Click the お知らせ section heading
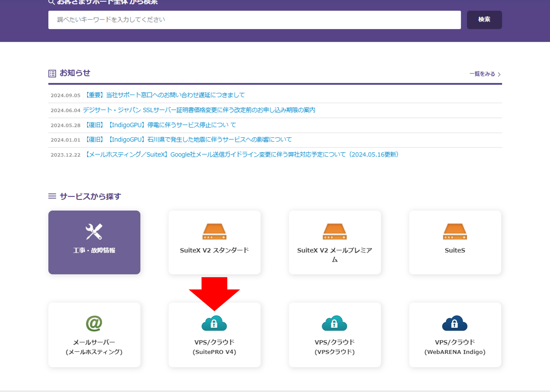This screenshot has width=550, height=392. pos(75,73)
